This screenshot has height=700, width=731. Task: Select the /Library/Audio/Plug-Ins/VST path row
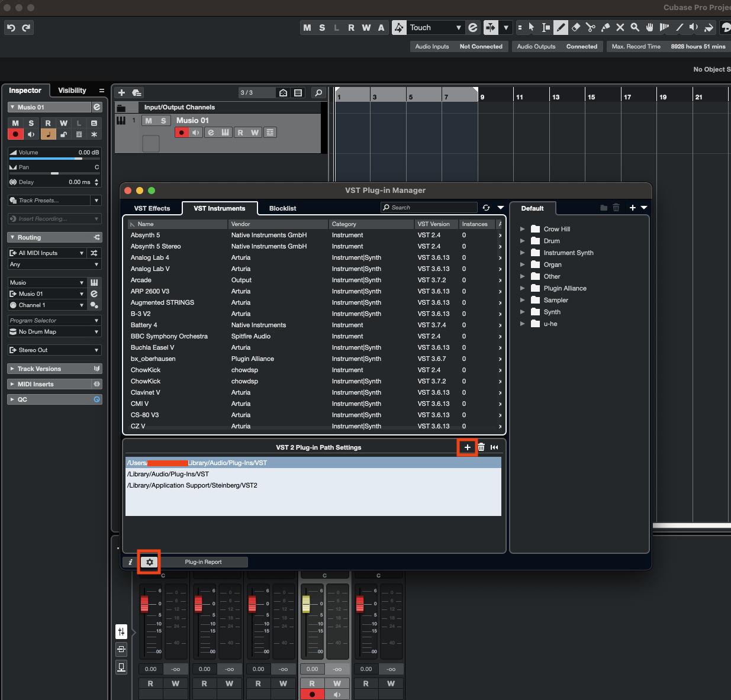click(x=313, y=474)
